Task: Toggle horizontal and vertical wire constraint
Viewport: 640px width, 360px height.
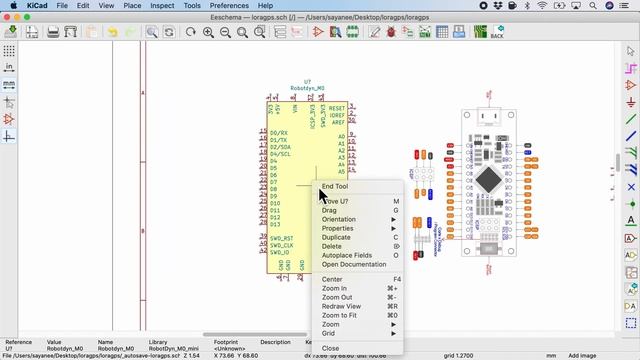Action: (9, 136)
